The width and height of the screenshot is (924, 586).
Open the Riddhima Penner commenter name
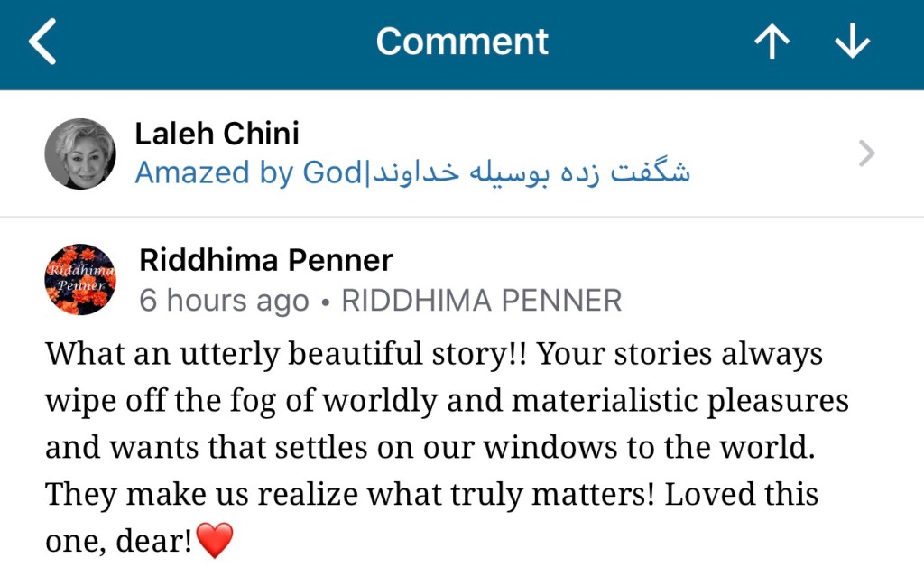click(266, 260)
